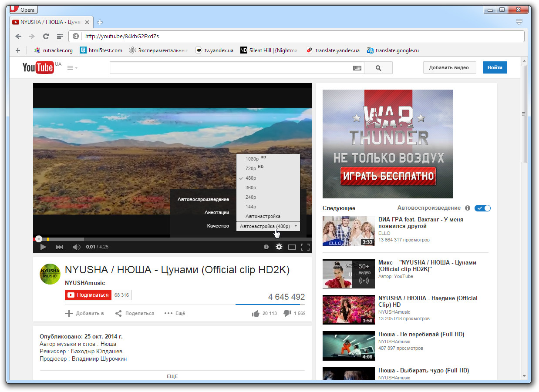Go back with browser back arrow
Image resolution: width=539 pixels, height=392 pixels.
click(x=18, y=36)
